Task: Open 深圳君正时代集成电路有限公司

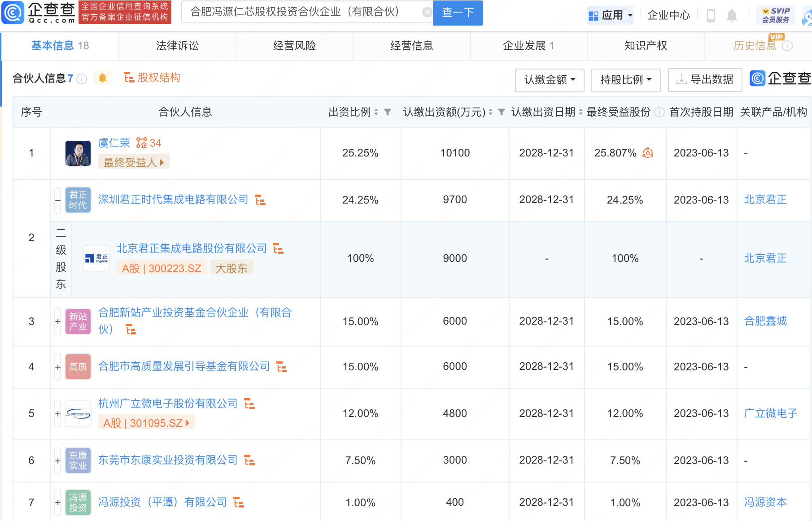Action: [173, 200]
